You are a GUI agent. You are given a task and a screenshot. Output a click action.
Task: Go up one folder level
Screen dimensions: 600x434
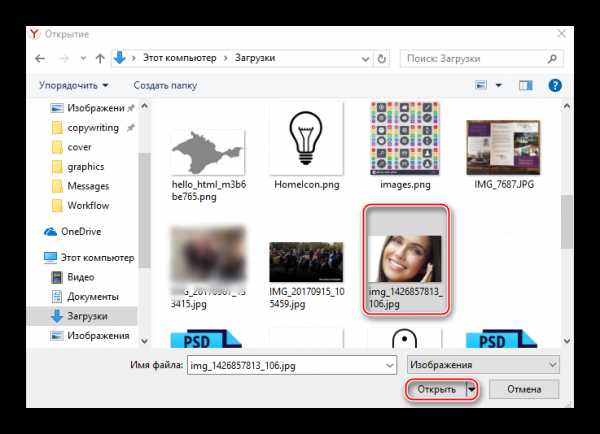pyautogui.click(x=100, y=59)
